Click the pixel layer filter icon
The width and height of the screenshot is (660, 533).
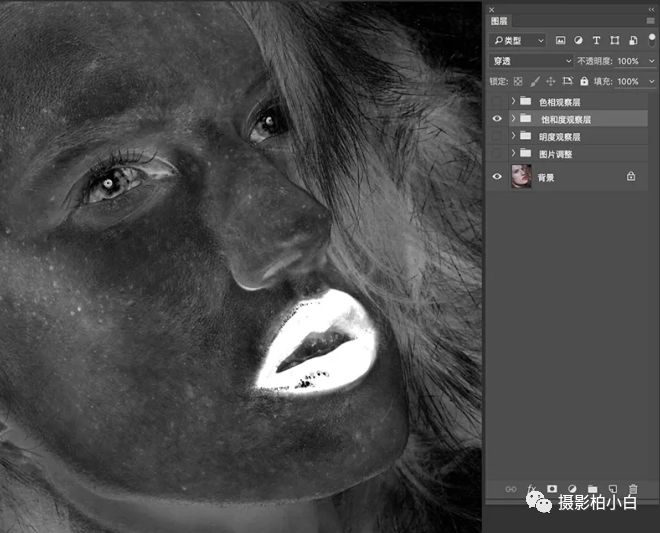560,41
